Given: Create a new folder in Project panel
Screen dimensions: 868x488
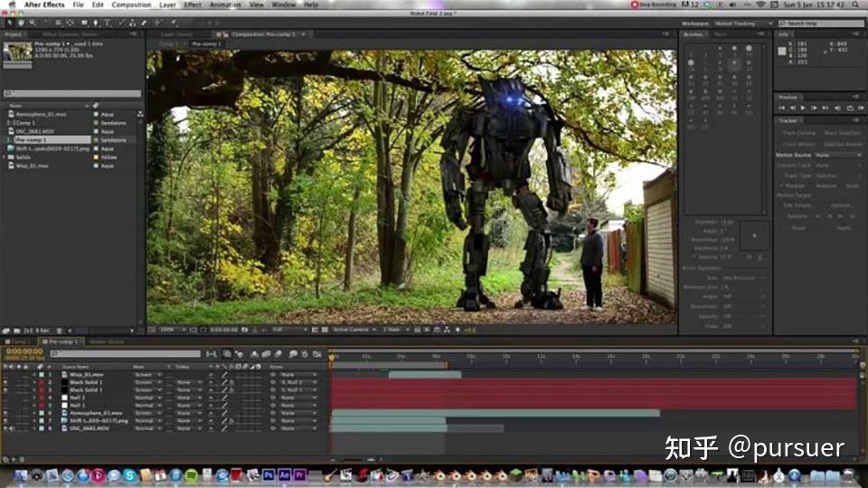Looking at the screenshot, I should click(x=16, y=331).
